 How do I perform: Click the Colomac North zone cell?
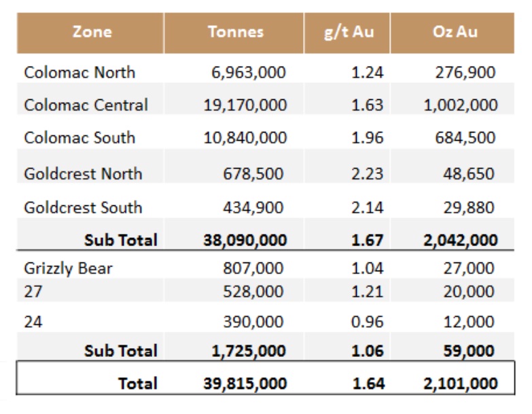click(x=79, y=72)
